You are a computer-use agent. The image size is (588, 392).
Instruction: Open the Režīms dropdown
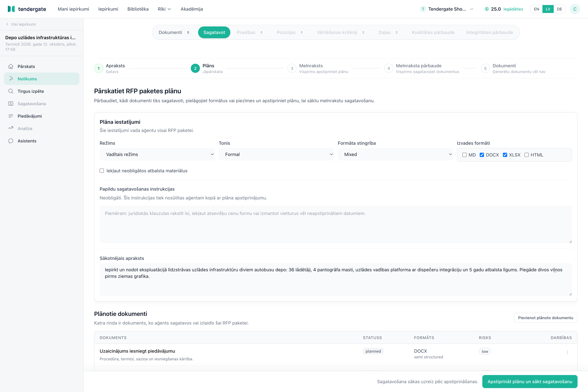point(157,154)
